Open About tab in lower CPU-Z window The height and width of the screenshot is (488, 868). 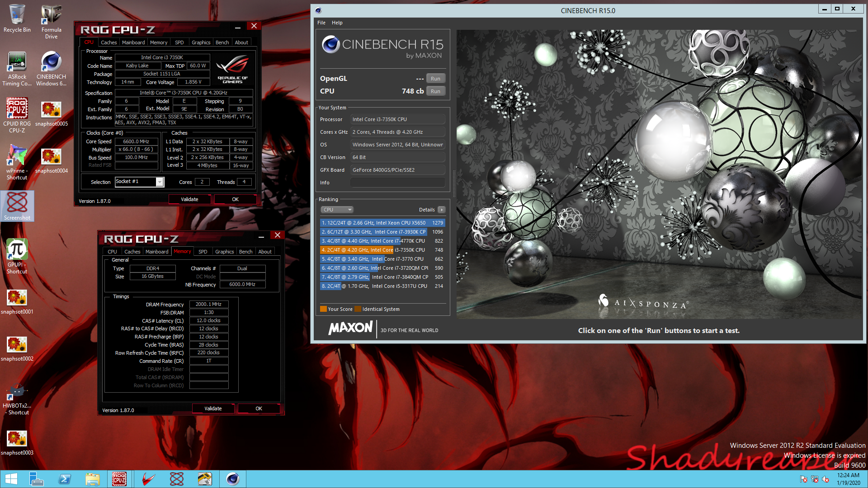click(x=265, y=252)
